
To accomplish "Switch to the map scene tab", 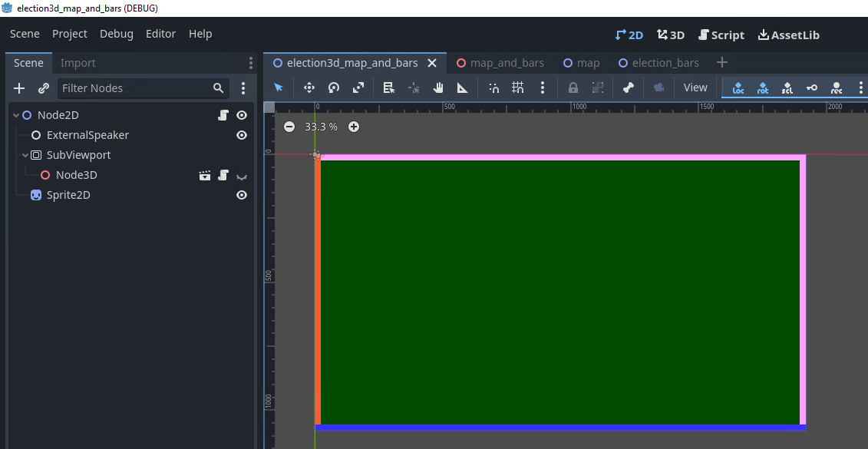I will [582, 63].
